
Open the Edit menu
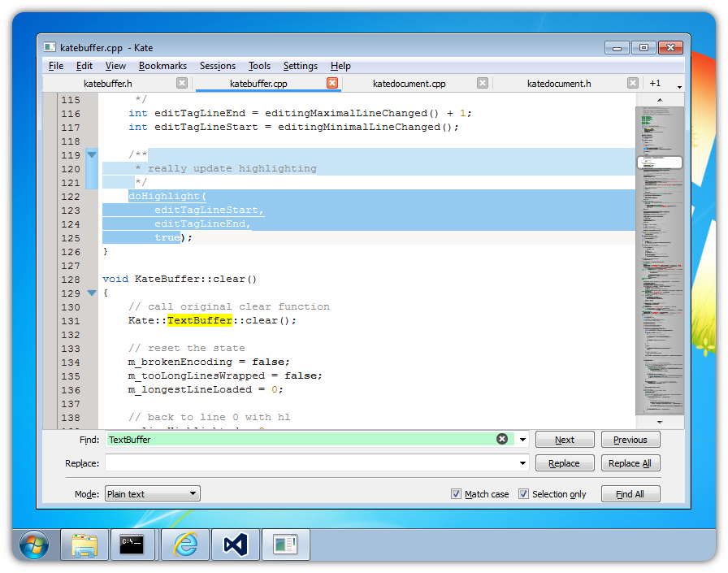click(x=84, y=66)
